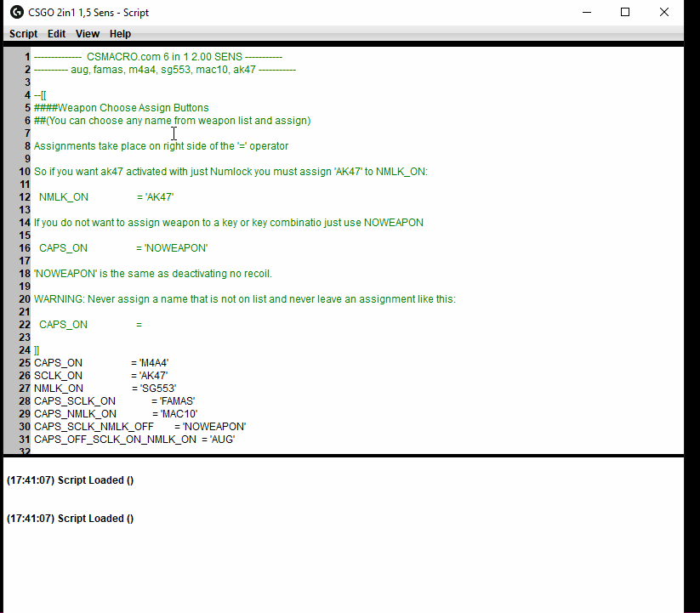
Task: Click the CAPS_SCLK_ON = 'FAMAS' line
Action: tap(114, 401)
